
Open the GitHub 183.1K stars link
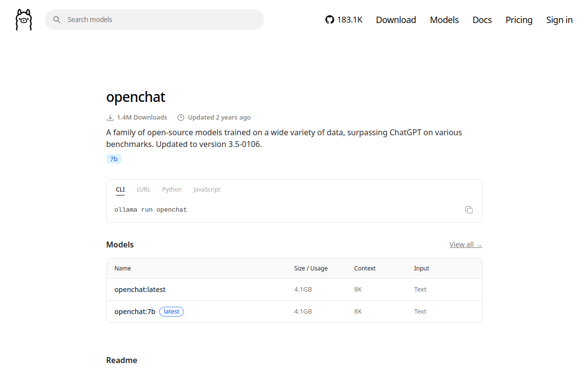[344, 20]
